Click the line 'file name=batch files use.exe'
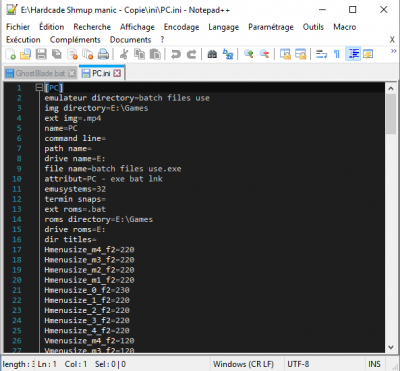 point(113,169)
